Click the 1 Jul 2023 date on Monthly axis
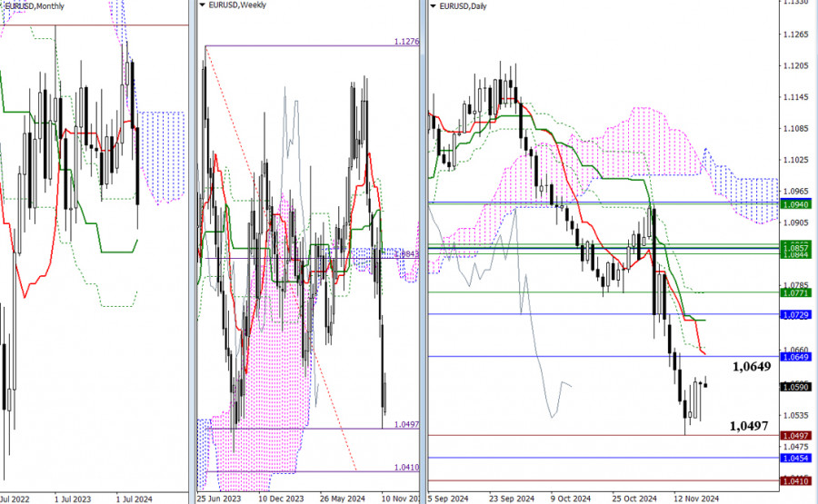This screenshot has width=818, height=504. [73, 499]
